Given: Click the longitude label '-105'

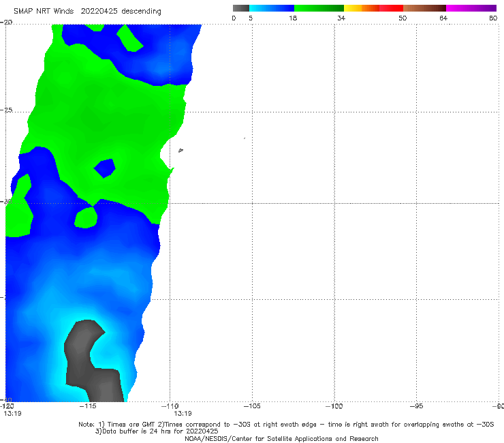Looking at the screenshot, I should (x=252, y=406).
